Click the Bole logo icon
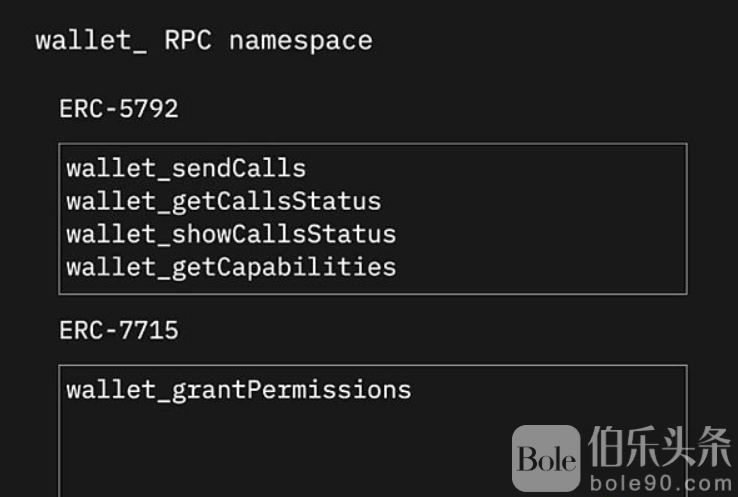Viewport: 738px width, 497px height. pyautogui.click(x=546, y=458)
